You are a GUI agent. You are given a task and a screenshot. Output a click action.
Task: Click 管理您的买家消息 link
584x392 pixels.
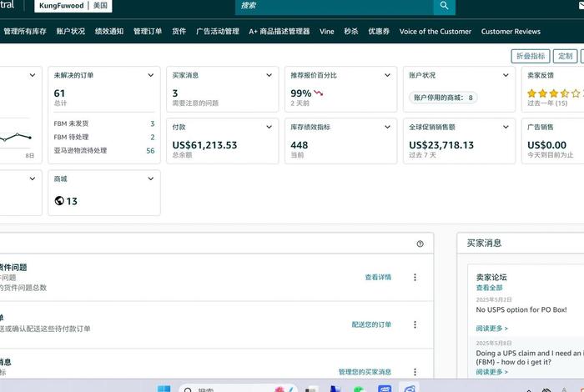click(x=365, y=372)
